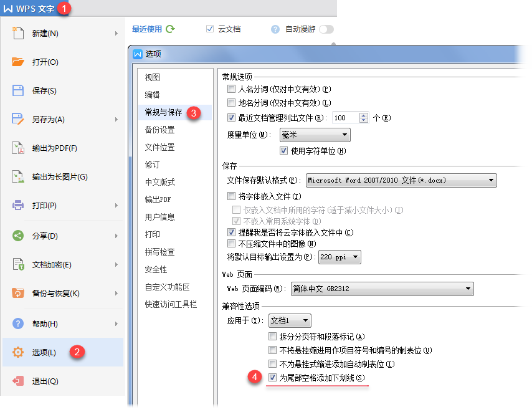This screenshot has height=412, width=532.
Task: Click the Document Encryption icon (文档加密)
Action: (18, 265)
